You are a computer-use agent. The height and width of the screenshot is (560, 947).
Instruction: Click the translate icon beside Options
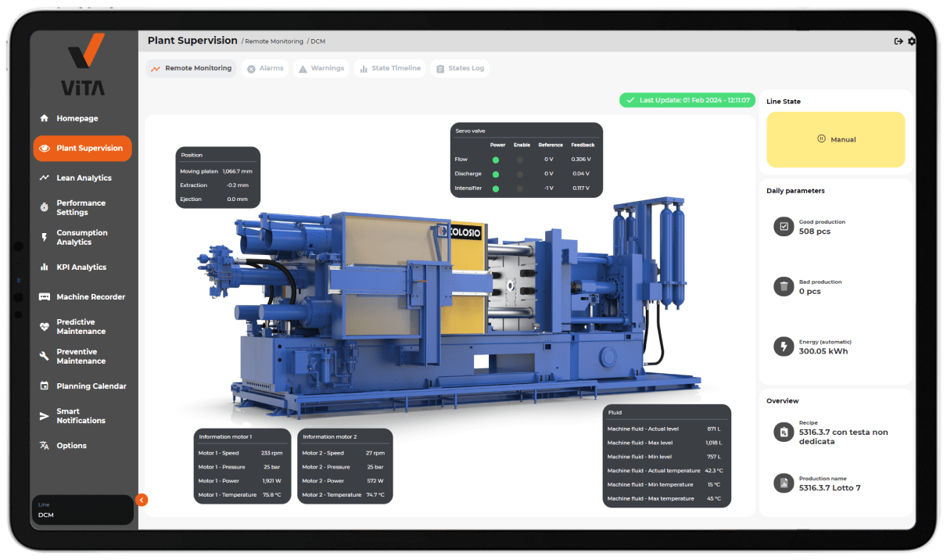point(44,445)
